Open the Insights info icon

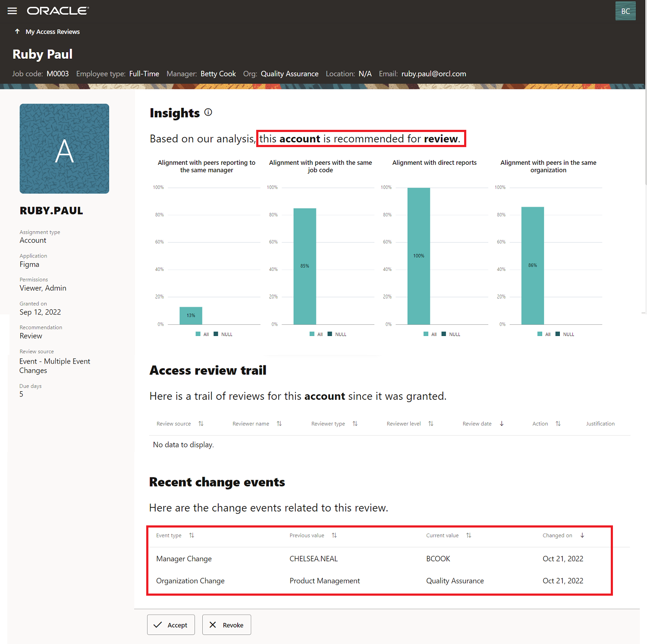click(208, 112)
